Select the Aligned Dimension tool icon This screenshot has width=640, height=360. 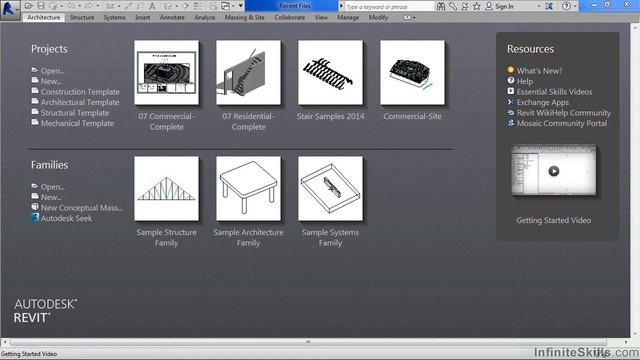point(129,6)
